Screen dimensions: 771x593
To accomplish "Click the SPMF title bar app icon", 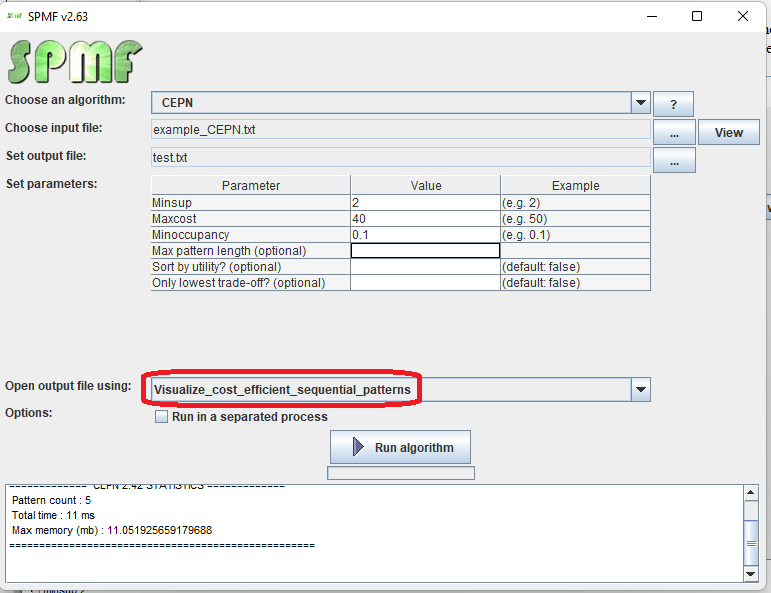I will (x=14, y=16).
